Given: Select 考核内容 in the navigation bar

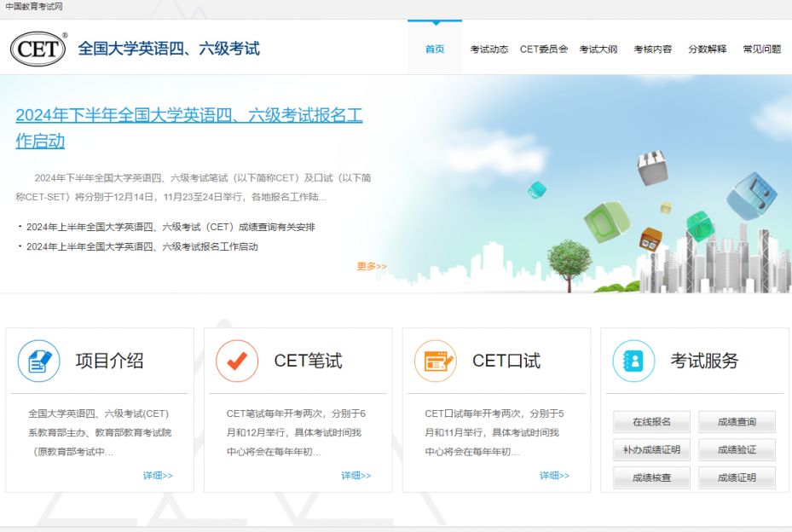Looking at the screenshot, I should point(653,49).
